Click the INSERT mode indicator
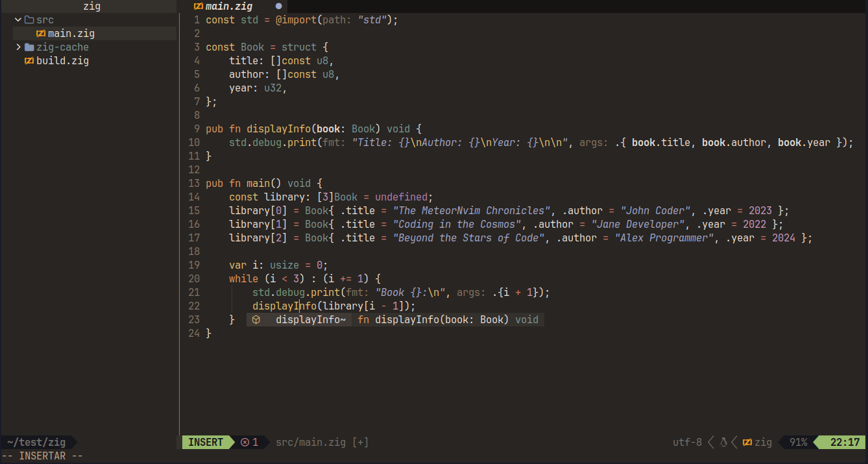 click(x=206, y=443)
